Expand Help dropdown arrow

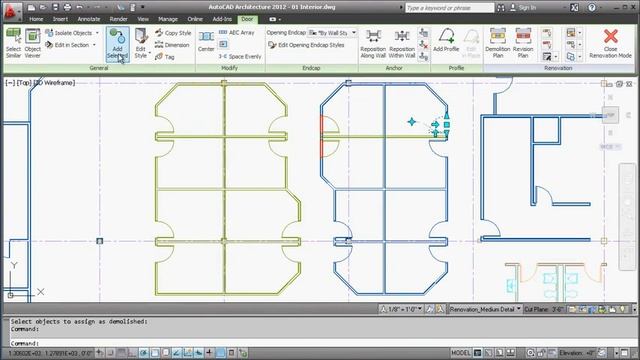[x=601, y=7]
